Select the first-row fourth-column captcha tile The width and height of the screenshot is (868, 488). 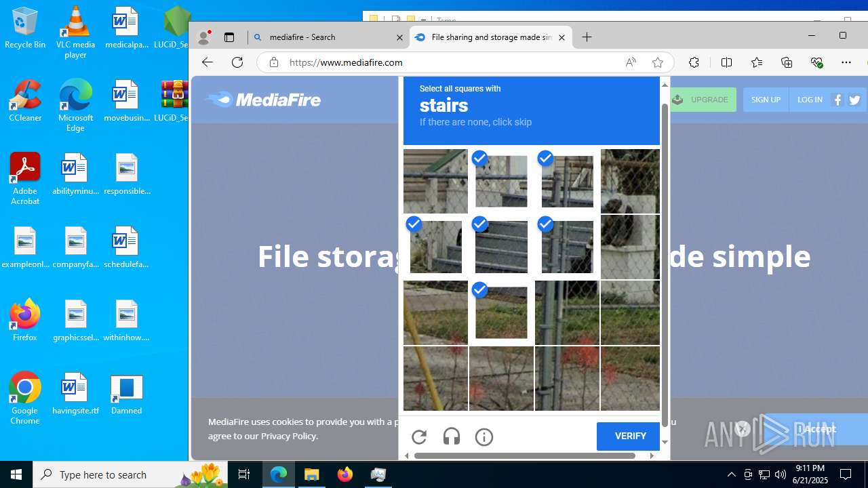click(x=630, y=181)
